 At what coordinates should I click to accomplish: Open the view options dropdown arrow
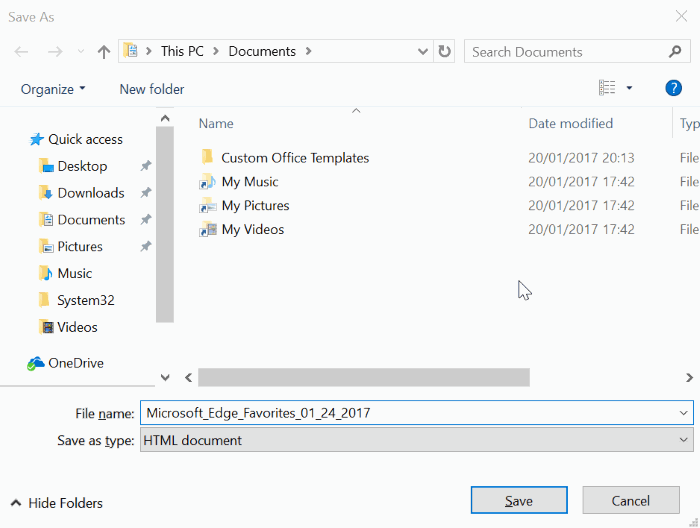(629, 88)
